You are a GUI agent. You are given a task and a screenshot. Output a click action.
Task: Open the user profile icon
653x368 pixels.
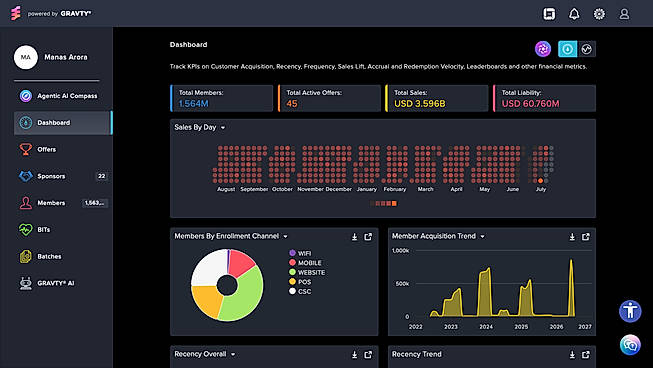(x=624, y=14)
